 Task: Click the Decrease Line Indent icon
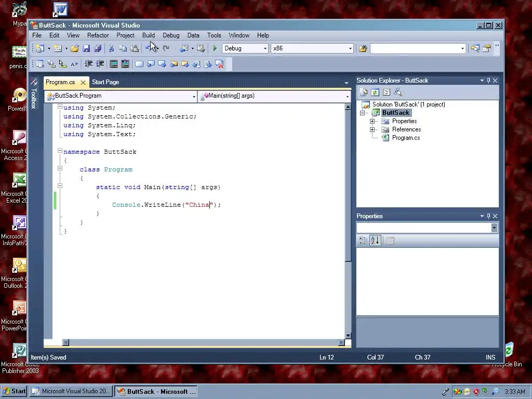coord(88,64)
